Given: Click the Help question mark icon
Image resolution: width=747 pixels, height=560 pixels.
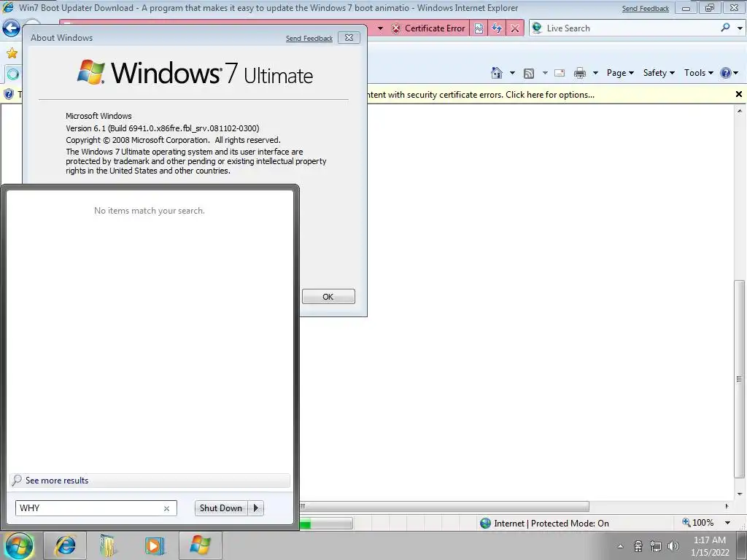Looking at the screenshot, I should pyautogui.click(x=726, y=73).
